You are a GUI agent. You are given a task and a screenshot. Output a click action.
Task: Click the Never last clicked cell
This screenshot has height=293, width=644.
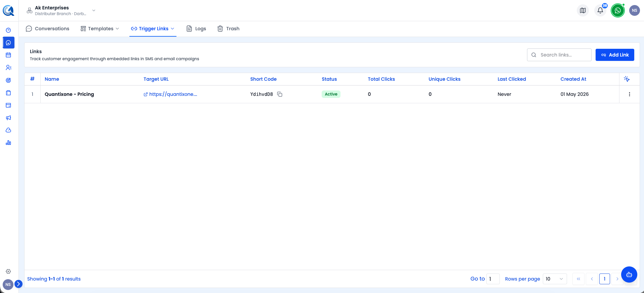pyautogui.click(x=504, y=94)
